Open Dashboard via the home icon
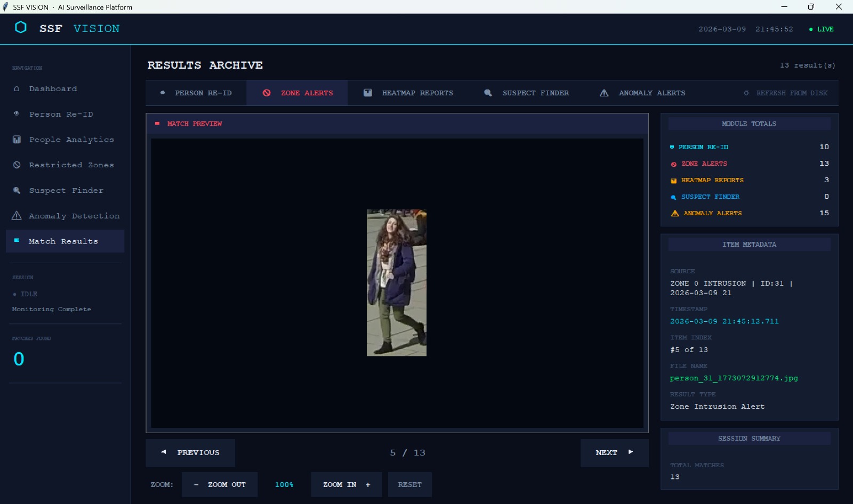The height and width of the screenshot is (504, 853). click(17, 89)
